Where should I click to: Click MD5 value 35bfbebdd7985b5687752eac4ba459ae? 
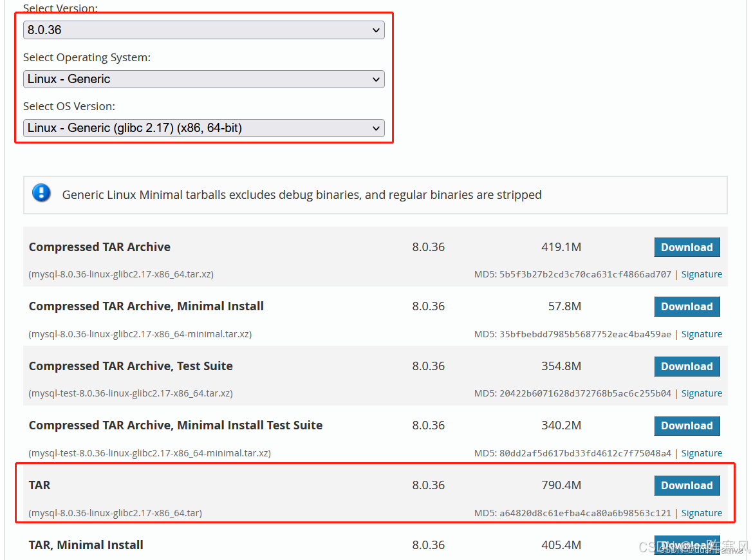[x=585, y=334]
